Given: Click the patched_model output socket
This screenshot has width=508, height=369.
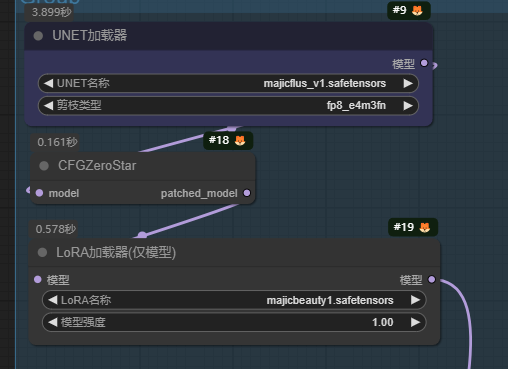Looking at the screenshot, I should coord(247,193).
